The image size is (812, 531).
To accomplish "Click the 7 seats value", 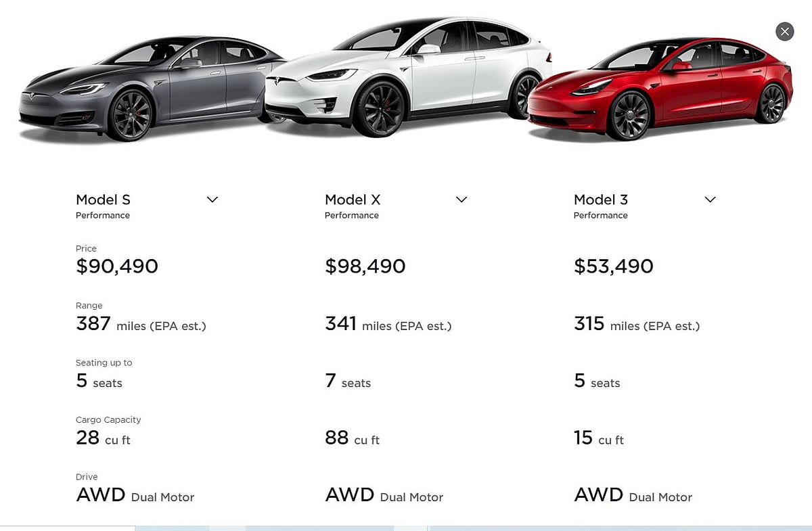I will 348,382.
